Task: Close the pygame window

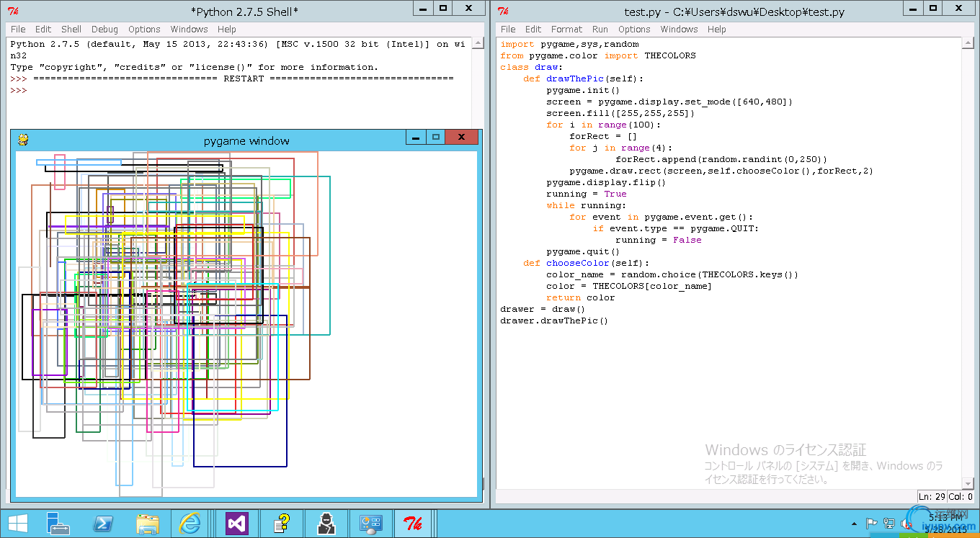Action: pyautogui.click(x=461, y=138)
